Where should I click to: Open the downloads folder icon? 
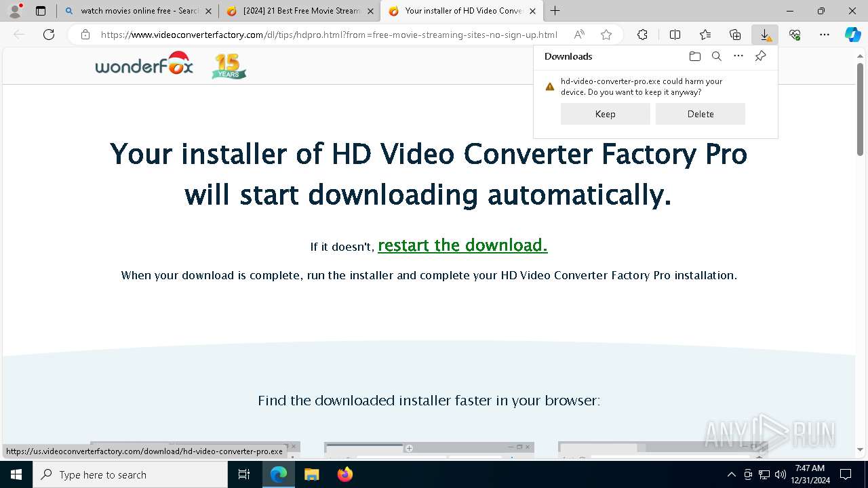pyautogui.click(x=694, y=56)
